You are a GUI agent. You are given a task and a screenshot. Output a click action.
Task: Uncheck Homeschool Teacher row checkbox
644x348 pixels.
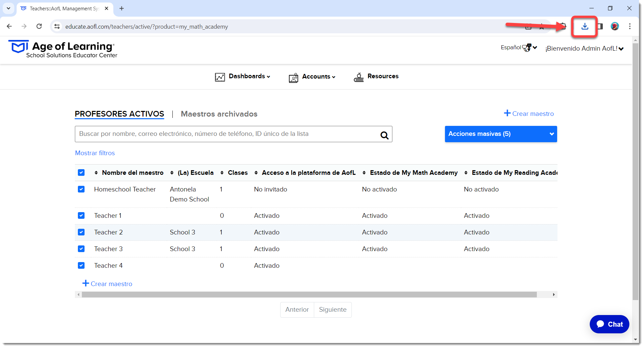click(x=81, y=189)
